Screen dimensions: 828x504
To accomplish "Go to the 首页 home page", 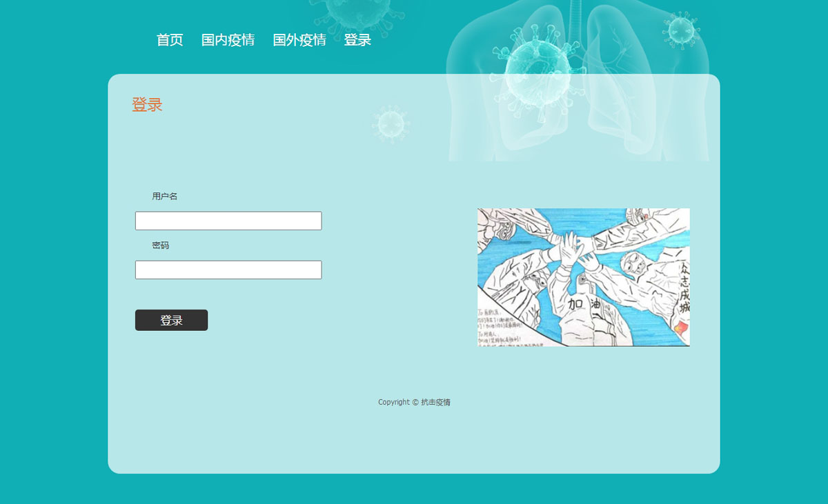I will click(x=170, y=40).
